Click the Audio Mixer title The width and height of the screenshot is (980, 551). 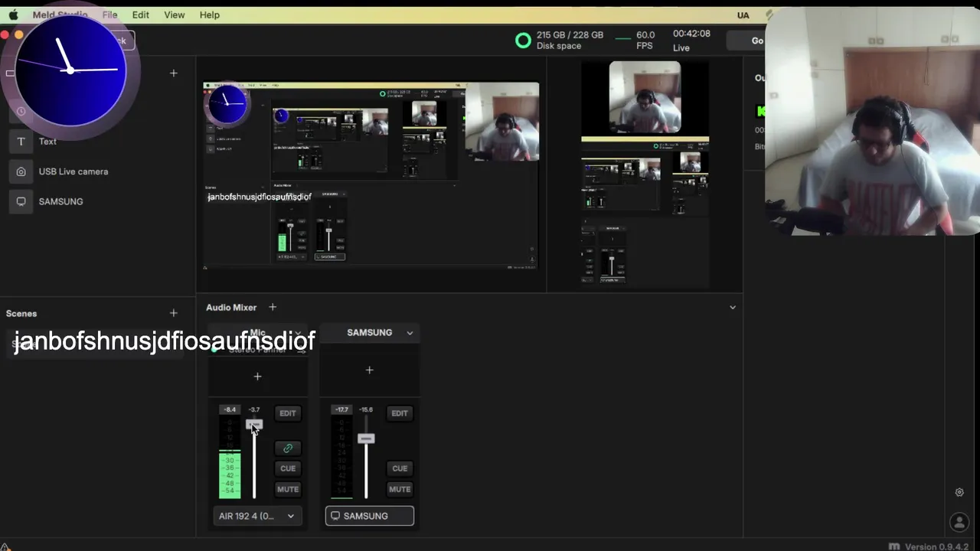pyautogui.click(x=231, y=307)
